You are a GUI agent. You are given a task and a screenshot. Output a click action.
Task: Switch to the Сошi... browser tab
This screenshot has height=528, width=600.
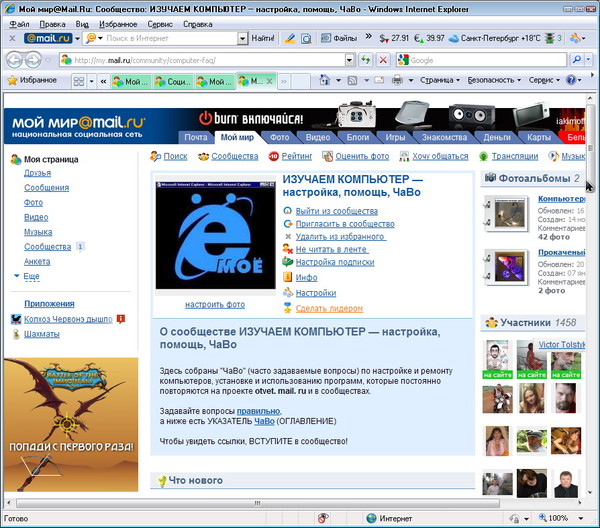coord(173,81)
